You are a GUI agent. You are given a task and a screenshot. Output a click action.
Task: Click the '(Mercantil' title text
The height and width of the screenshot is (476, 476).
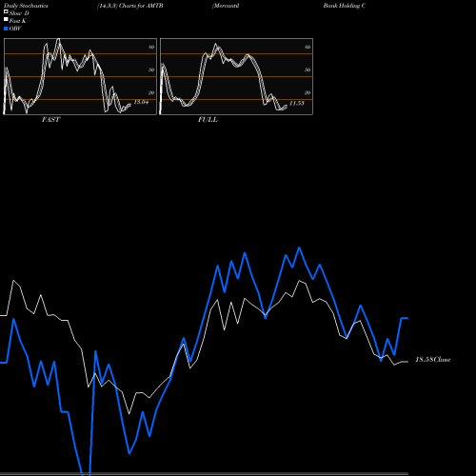pyautogui.click(x=226, y=6)
